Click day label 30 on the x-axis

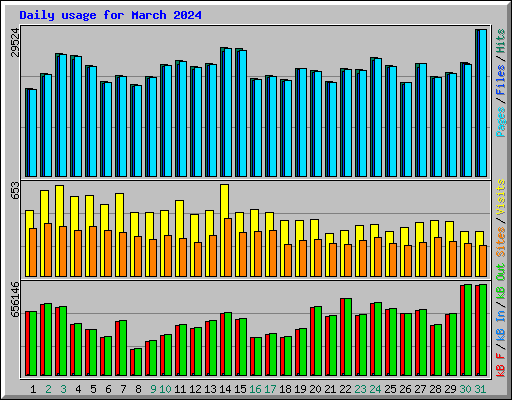point(465,389)
